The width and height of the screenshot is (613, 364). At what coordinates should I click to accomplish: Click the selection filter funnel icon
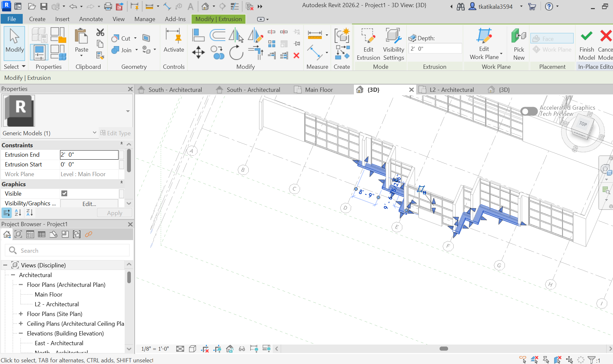(x=592, y=360)
